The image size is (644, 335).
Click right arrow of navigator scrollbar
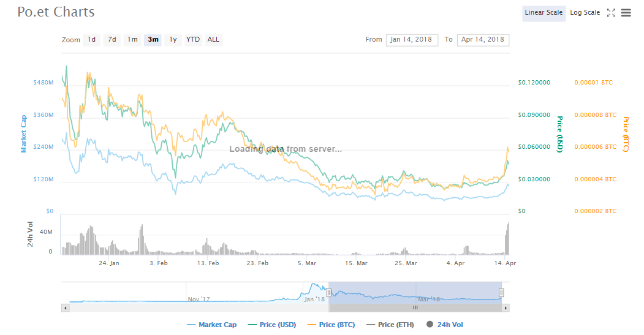[x=506, y=308]
